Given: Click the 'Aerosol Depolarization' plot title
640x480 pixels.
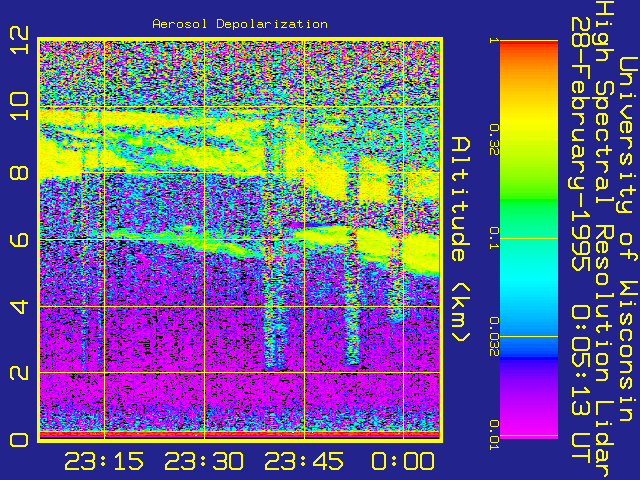Looking at the screenshot, I should click(240, 24).
